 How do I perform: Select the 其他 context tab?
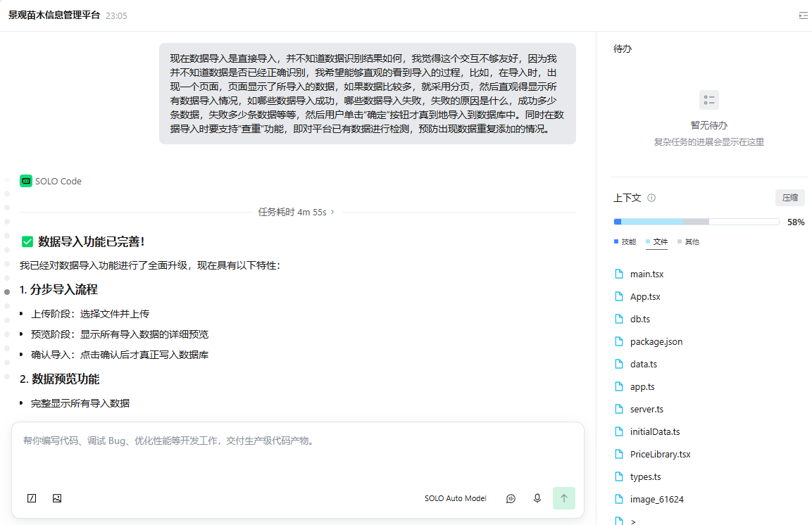(x=688, y=241)
